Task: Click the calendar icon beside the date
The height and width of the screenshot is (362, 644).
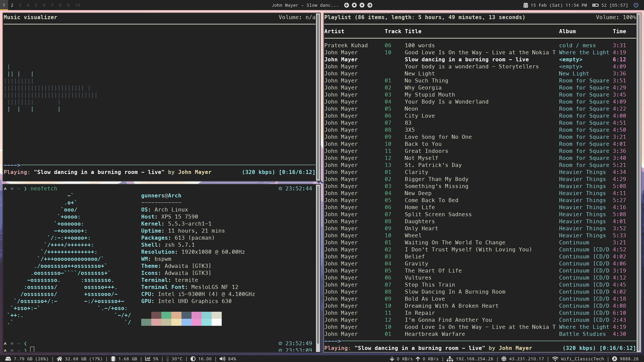Action: (526, 5)
